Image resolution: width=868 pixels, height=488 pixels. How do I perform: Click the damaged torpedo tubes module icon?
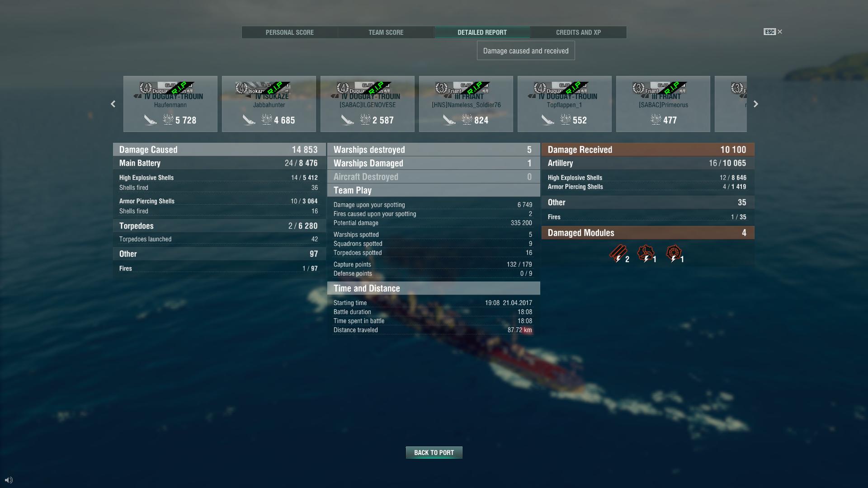(618, 253)
